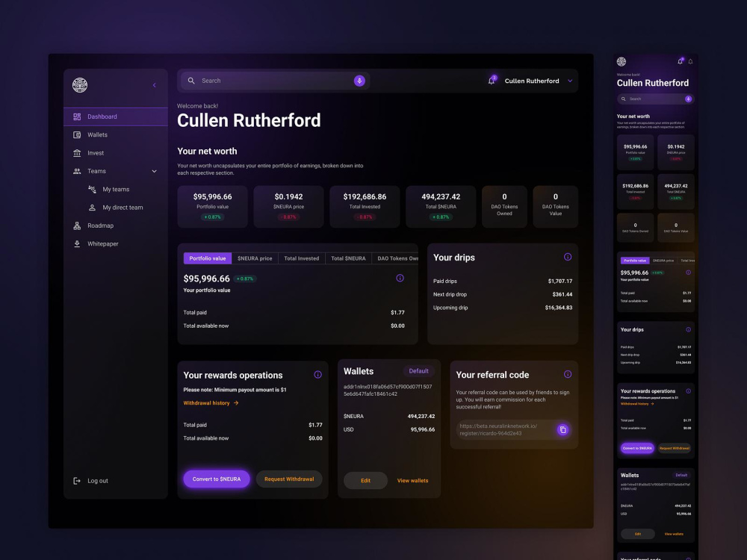747x560 pixels.
Task: Click info icon in Your rewards operations
Action: [x=317, y=375]
